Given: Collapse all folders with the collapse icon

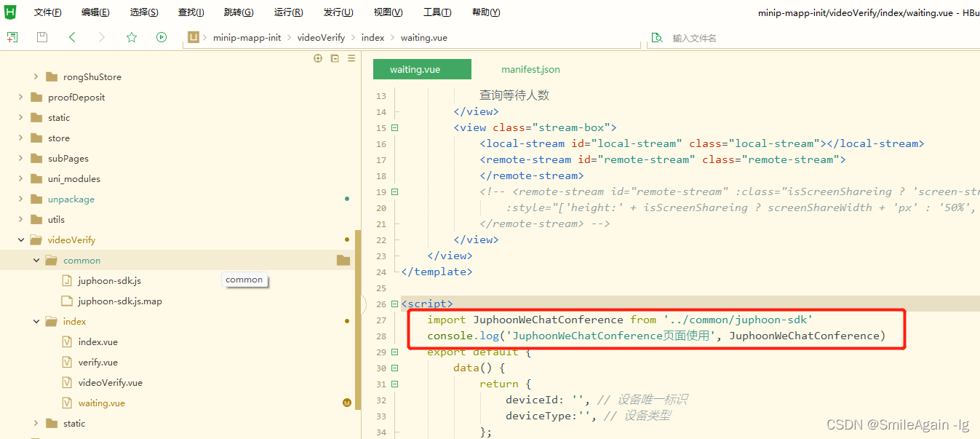Looking at the screenshot, I should pyautogui.click(x=334, y=58).
